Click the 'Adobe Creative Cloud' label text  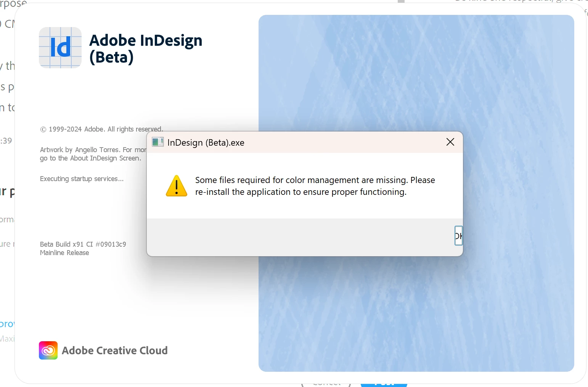click(115, 350)
